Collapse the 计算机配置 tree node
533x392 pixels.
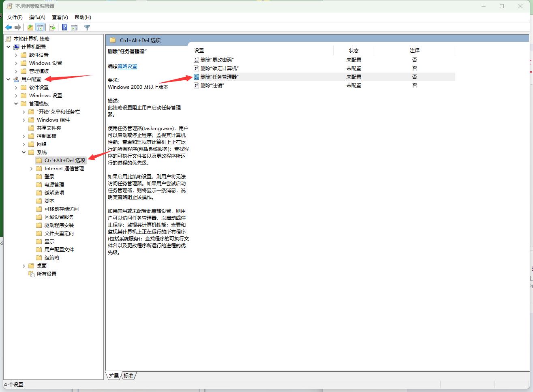9,47
